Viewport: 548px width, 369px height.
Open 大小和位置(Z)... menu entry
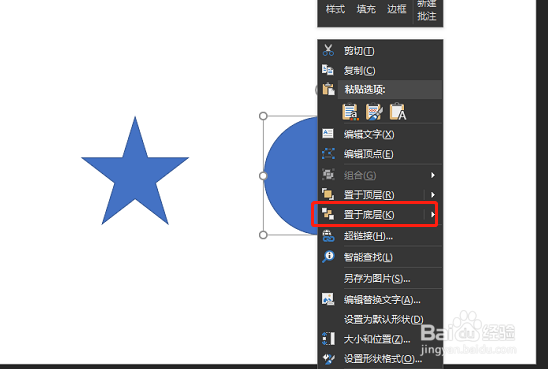[x=380, y=339]
